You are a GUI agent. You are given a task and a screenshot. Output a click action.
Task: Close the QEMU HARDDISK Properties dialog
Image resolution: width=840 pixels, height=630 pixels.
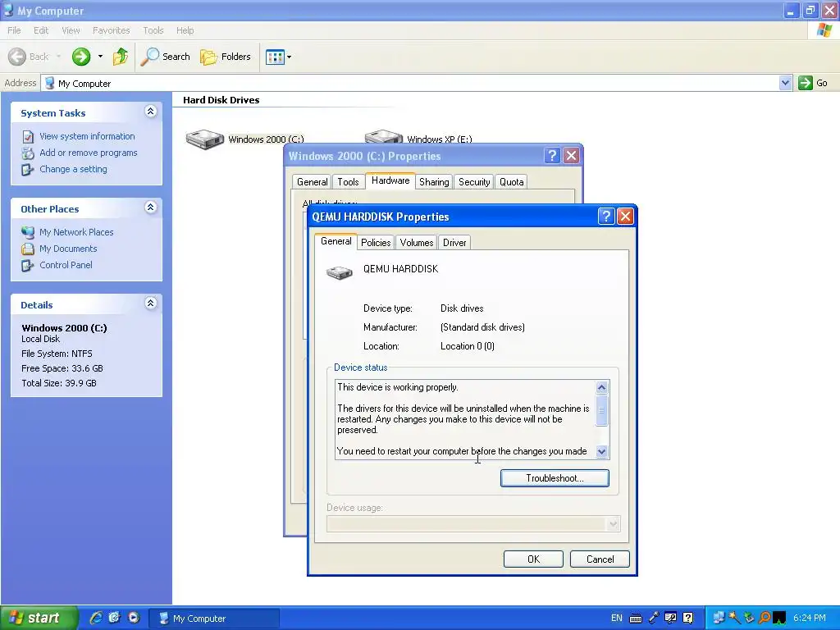(625, 216)
